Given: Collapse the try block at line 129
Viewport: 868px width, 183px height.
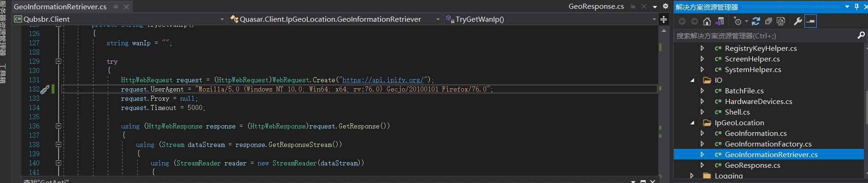Looking at the screenshot, I should pos(59,61).
